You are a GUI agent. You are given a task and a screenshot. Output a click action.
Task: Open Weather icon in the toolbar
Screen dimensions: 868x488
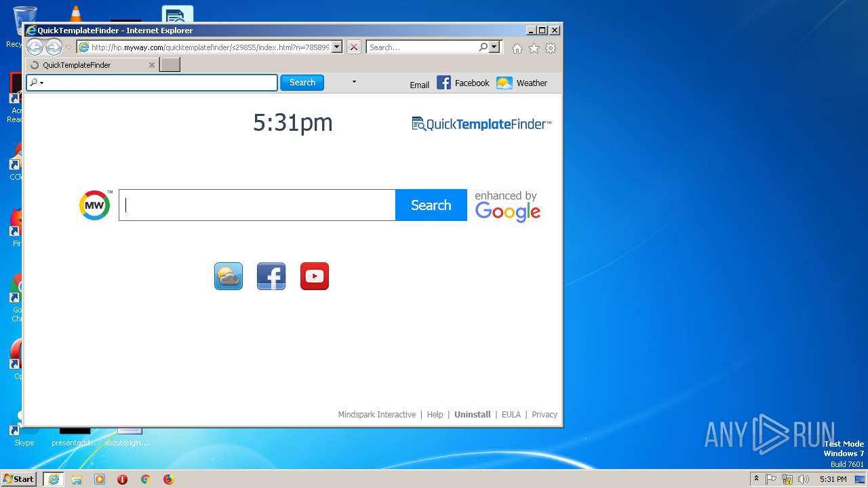(504, 83)
